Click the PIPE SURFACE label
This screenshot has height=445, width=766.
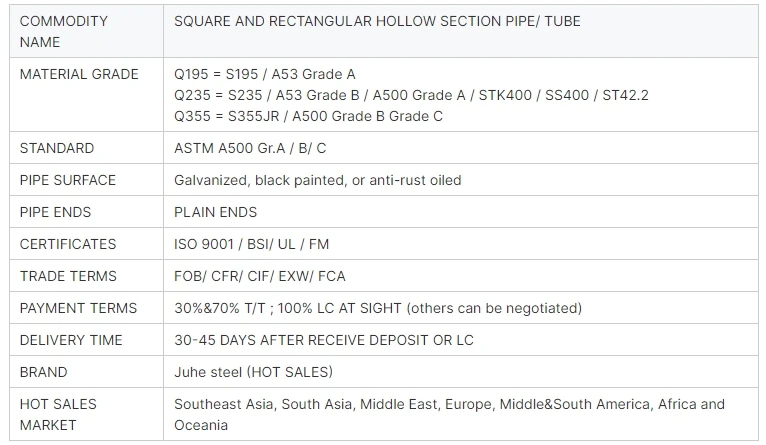(x=68, y=180)
